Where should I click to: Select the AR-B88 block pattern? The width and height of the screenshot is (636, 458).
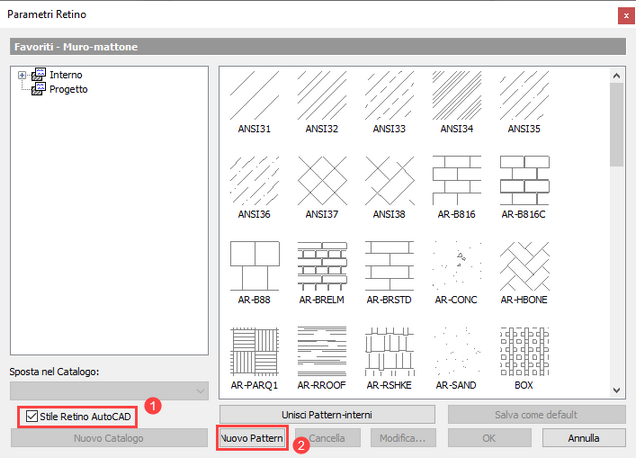click(254, 273)
